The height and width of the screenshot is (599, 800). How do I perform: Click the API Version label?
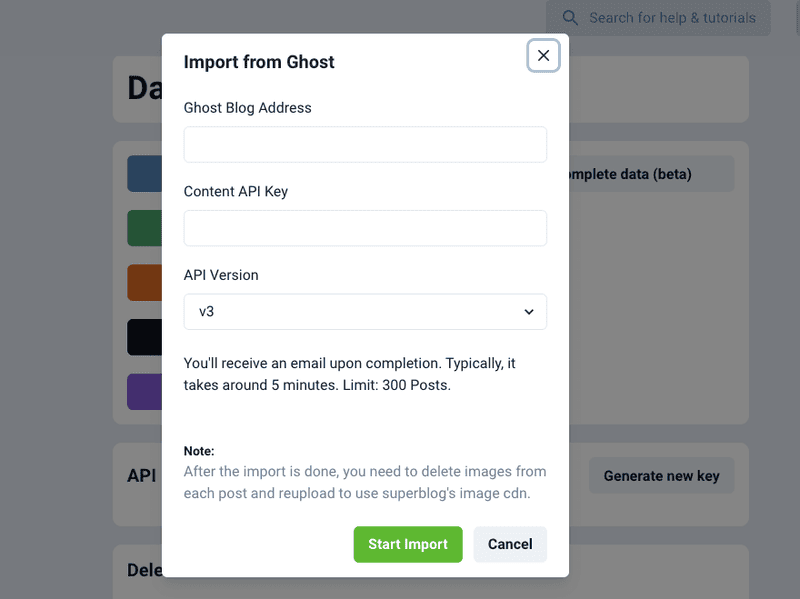(x=220, y=275)
